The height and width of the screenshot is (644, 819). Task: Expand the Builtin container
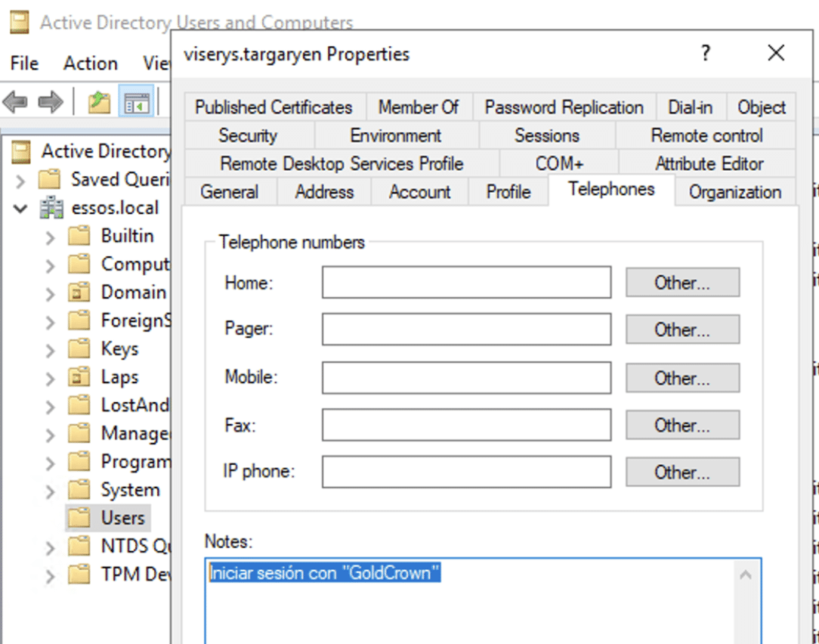pyautogui.click(x=50, y=237)
